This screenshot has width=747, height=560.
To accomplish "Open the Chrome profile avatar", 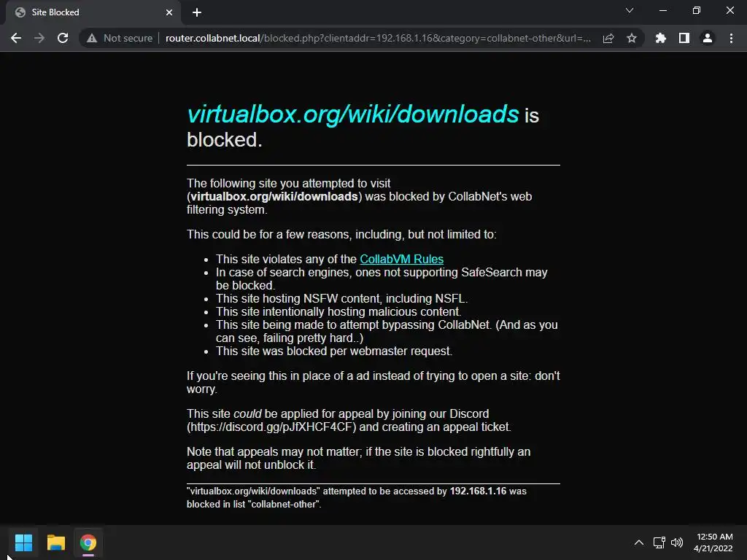I will [x=708, y=38].
